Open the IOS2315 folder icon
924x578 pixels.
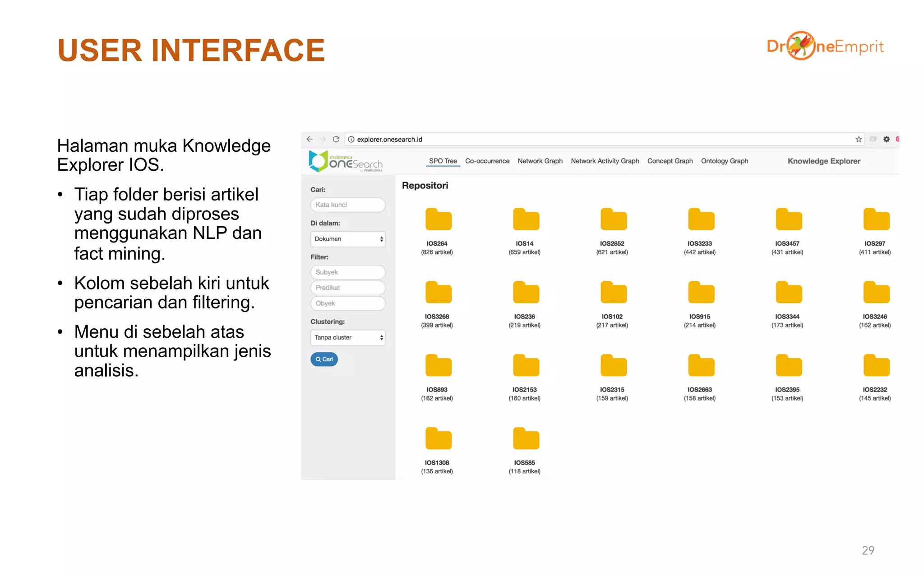point(613,366)
